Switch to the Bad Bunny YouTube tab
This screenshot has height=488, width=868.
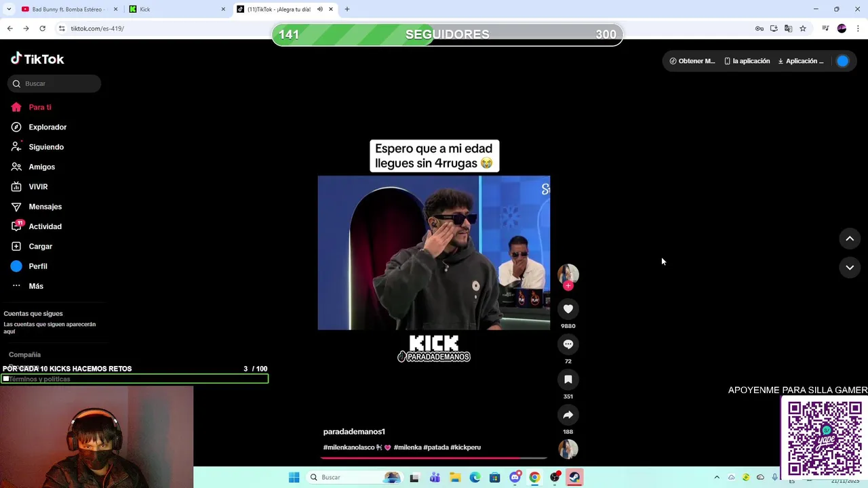69,9
